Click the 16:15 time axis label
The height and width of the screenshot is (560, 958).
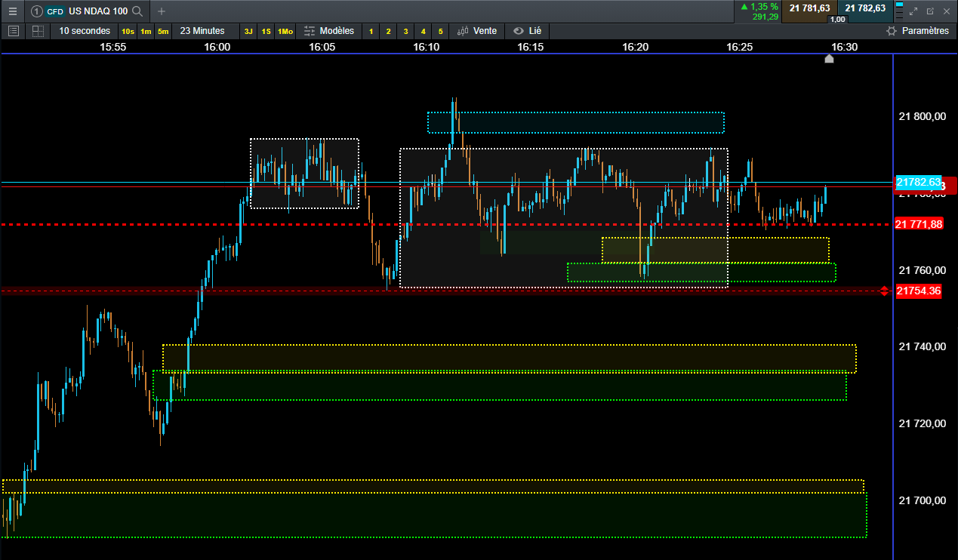coord(530,47)
